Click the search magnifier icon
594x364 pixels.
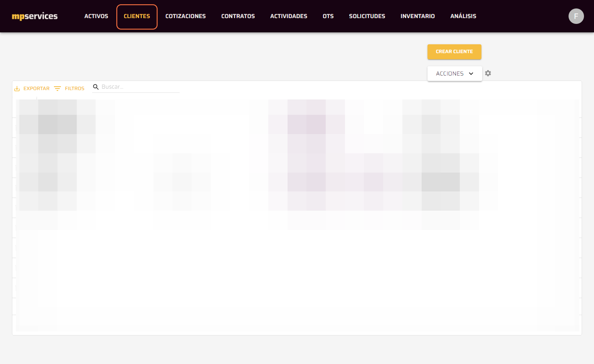[96, 87]
